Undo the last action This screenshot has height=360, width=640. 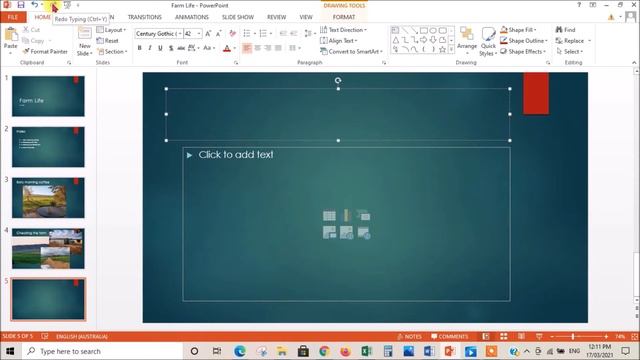tap(35, 5)
